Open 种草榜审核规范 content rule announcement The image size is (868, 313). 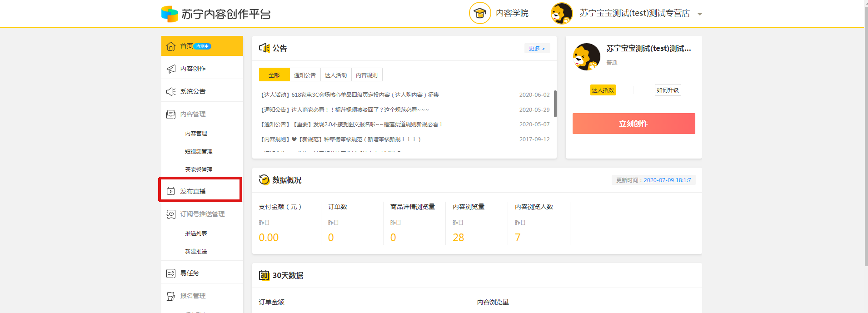click(341, 139)
